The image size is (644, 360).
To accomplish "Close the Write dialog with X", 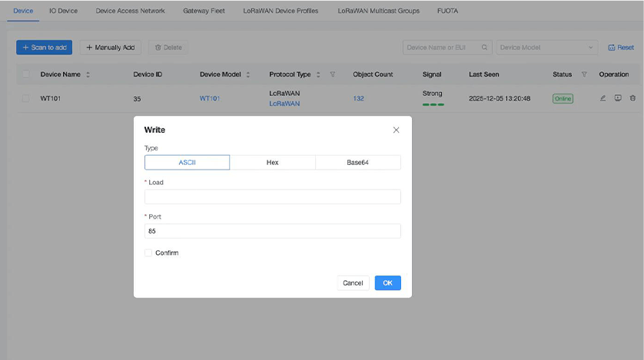I will click(x=396, y=130).
